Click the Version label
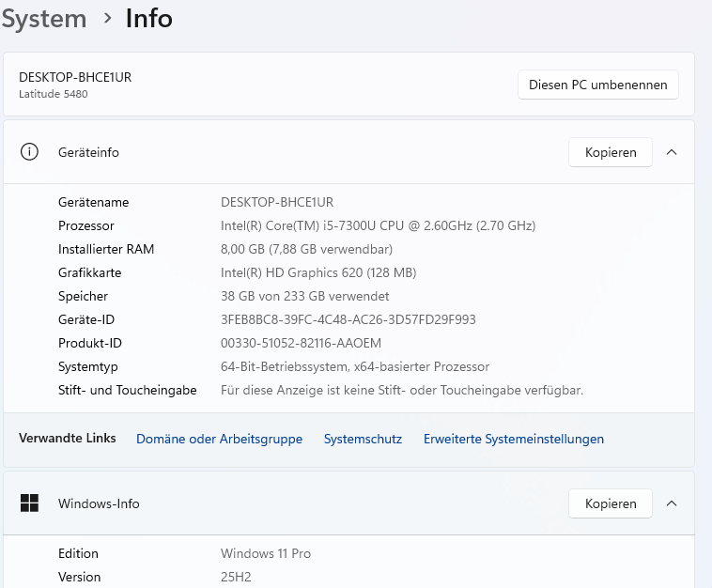This screenshot has height=588, width=712. tap(80, 577)
